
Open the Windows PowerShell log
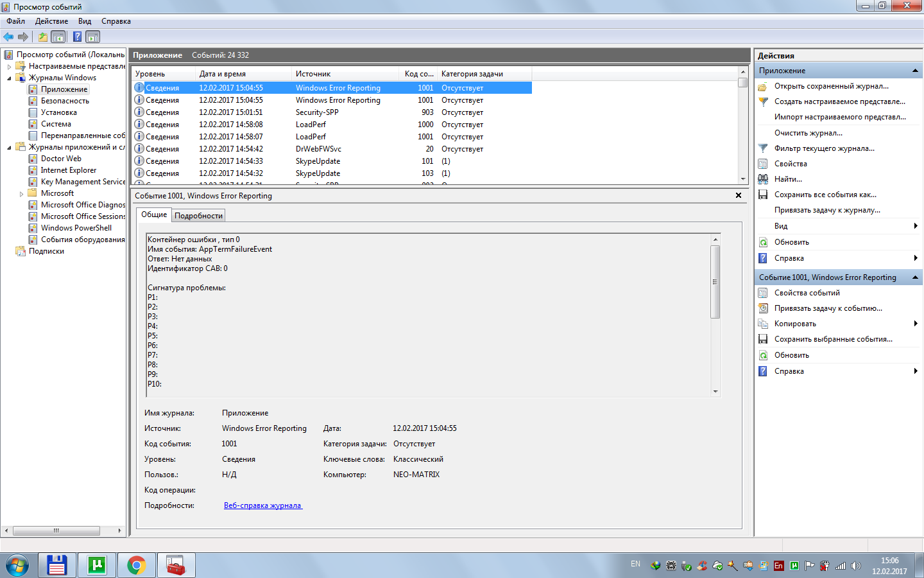pos(76,228)
